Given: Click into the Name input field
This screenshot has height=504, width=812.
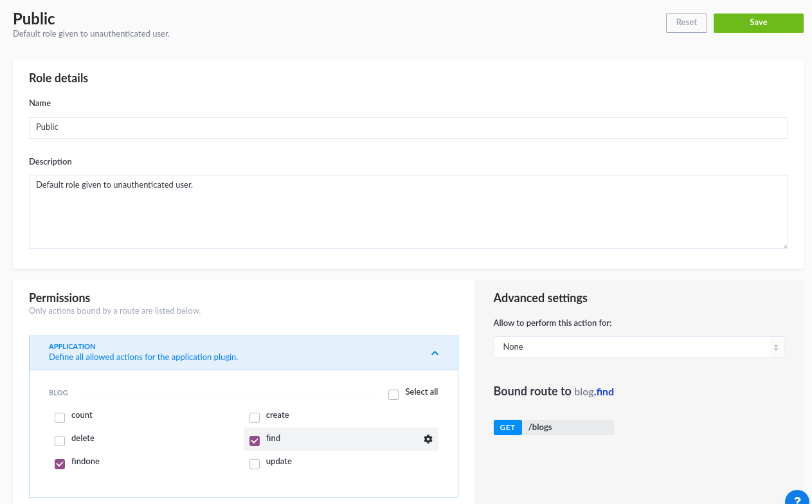Looking at the screenshot, I should click(408, 127).
